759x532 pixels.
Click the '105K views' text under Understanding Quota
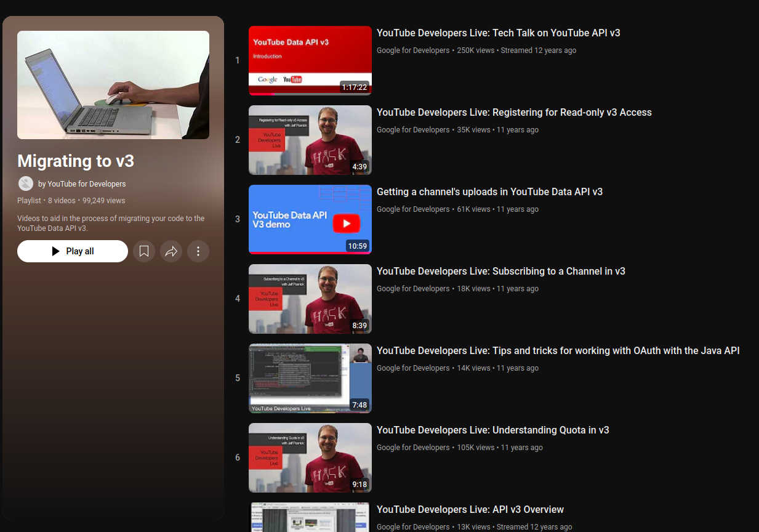[476, 448]
